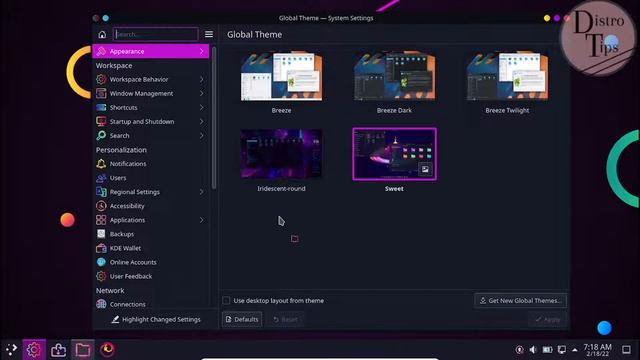Click the Window Management icon

pyautogui.click(x=101, y=93)
